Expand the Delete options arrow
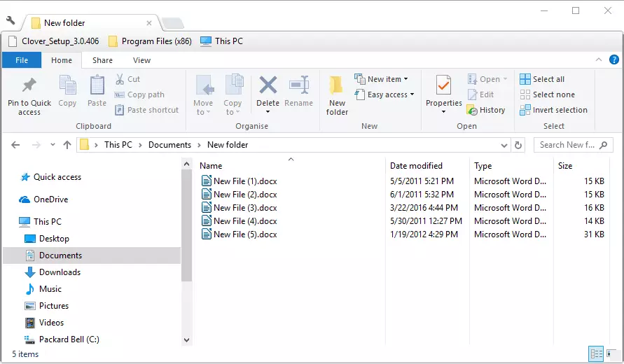The width and height of the screenshot is (624, 364). (x=268, y=112)
